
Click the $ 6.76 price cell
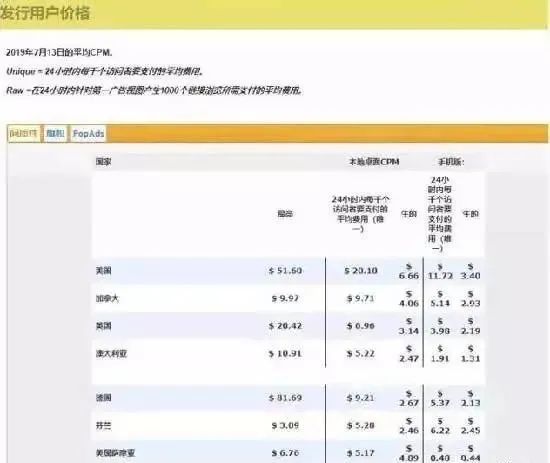pyautogui.click(x=285, y=453)
